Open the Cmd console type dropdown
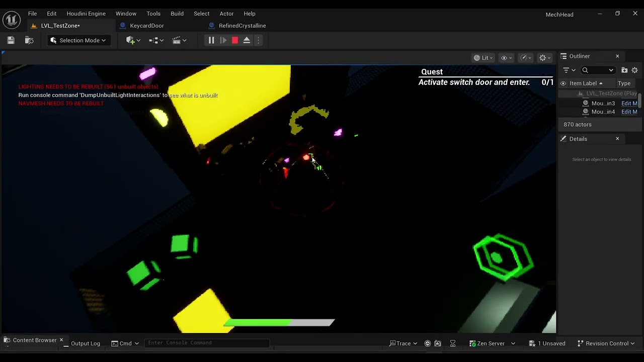This screenshot has width=644, height=362. 125,343
